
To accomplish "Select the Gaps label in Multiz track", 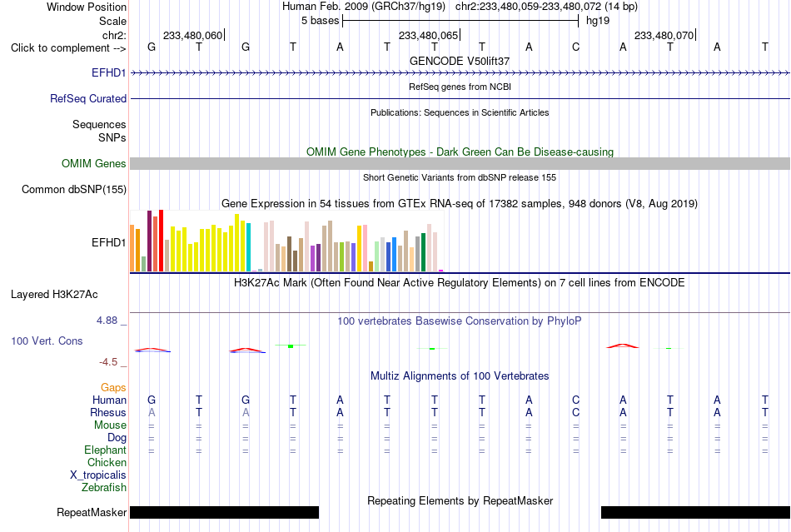I will point(113,387).
